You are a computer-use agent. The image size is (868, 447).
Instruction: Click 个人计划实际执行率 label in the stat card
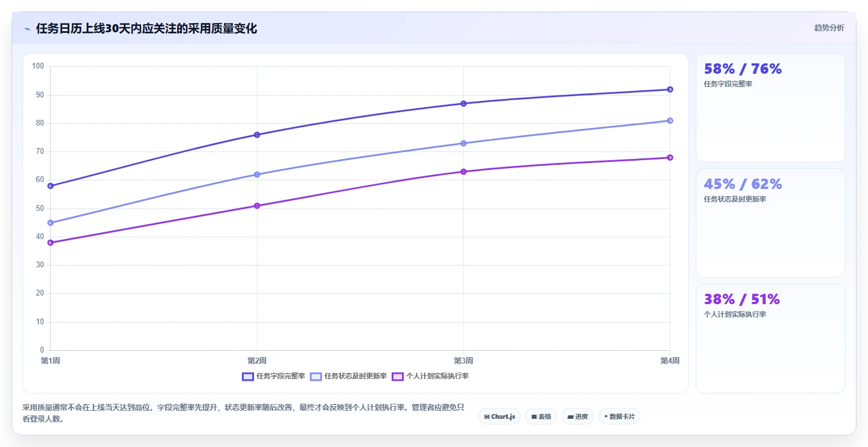735,315
